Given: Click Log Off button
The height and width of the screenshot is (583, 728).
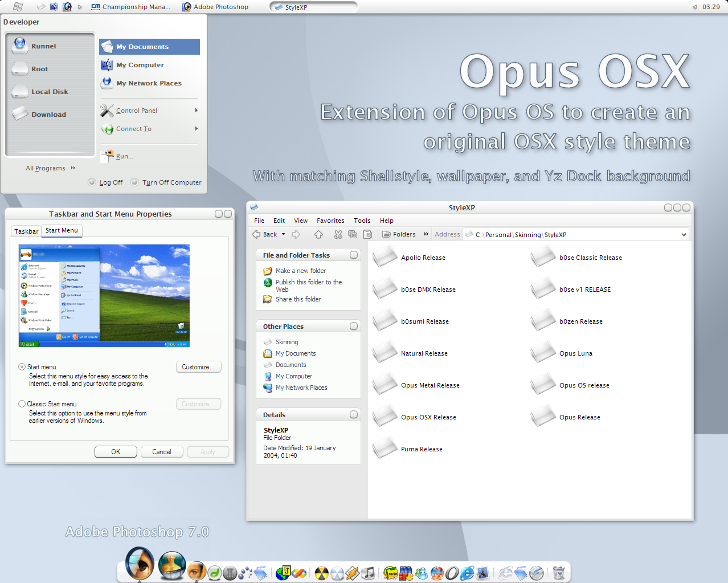Looking at the screenshot, I should point(105,182).
